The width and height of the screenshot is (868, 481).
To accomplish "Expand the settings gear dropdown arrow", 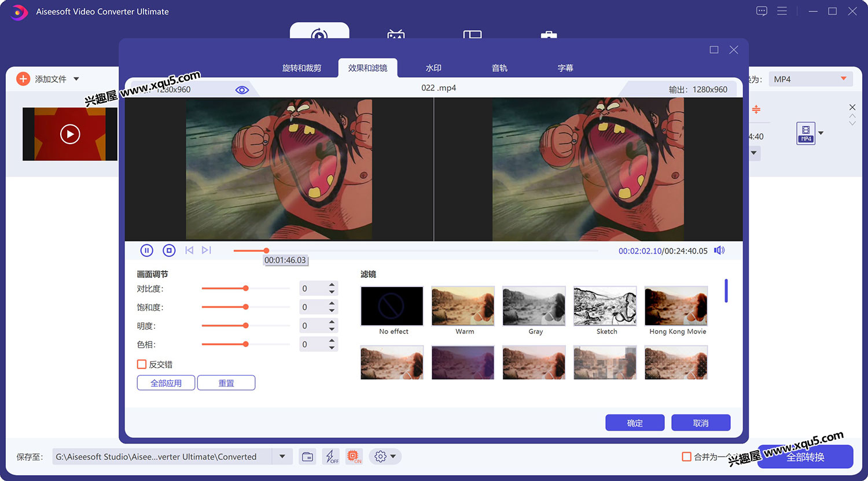I will pyautogui.click(x=393, y=457).
